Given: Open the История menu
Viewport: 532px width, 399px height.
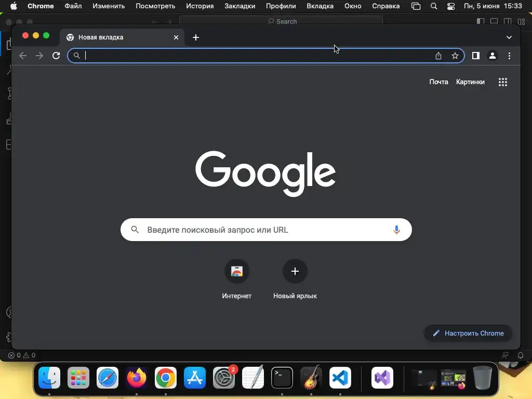Looking at the screenshot, I should (x=200, y=6).
